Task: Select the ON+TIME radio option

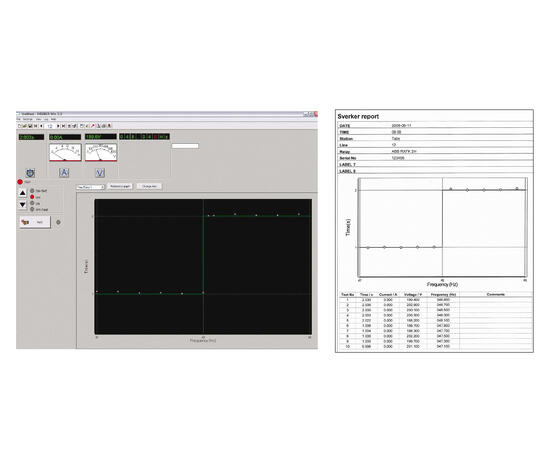Action: click(32, 191)
